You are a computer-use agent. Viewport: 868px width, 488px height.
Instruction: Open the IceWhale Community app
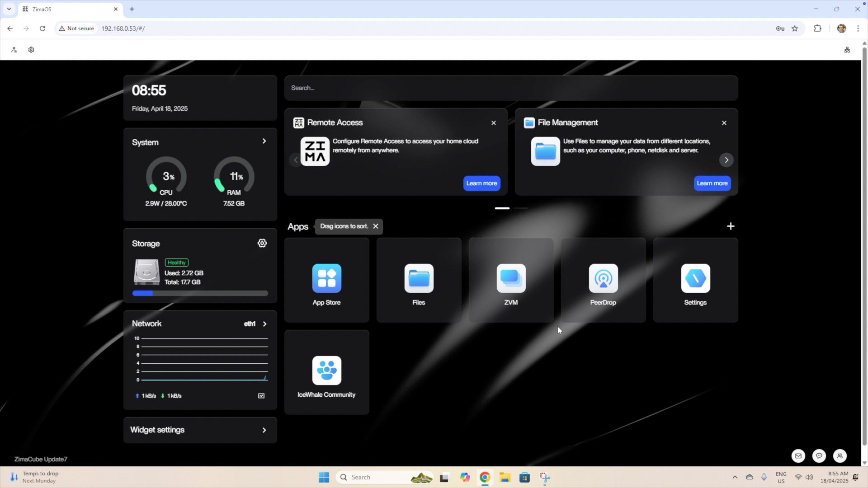(326, 371)
